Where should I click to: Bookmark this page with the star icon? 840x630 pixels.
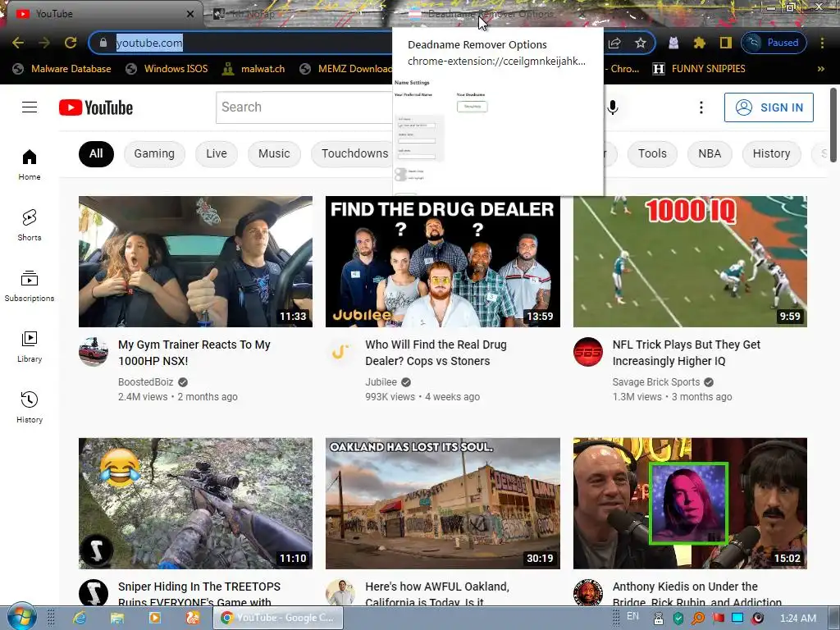(640, 43)
